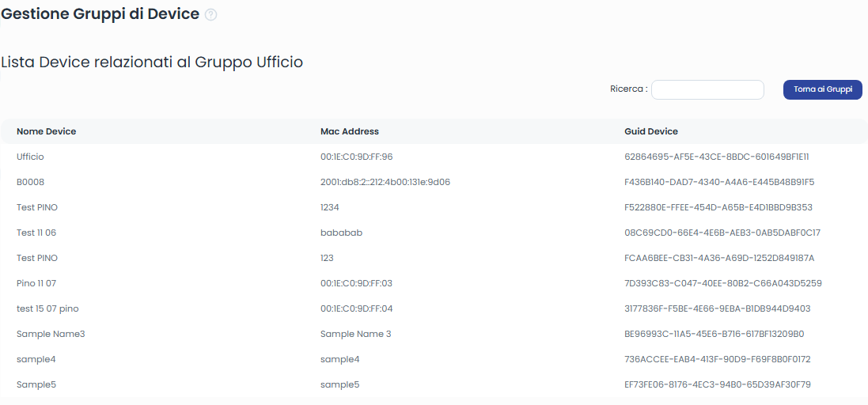Image resolution: width=868 pixels, height=405 pixels.
Task: Click the Lista Device relazionati al Gruppo heading
Action: coord(152,62)
